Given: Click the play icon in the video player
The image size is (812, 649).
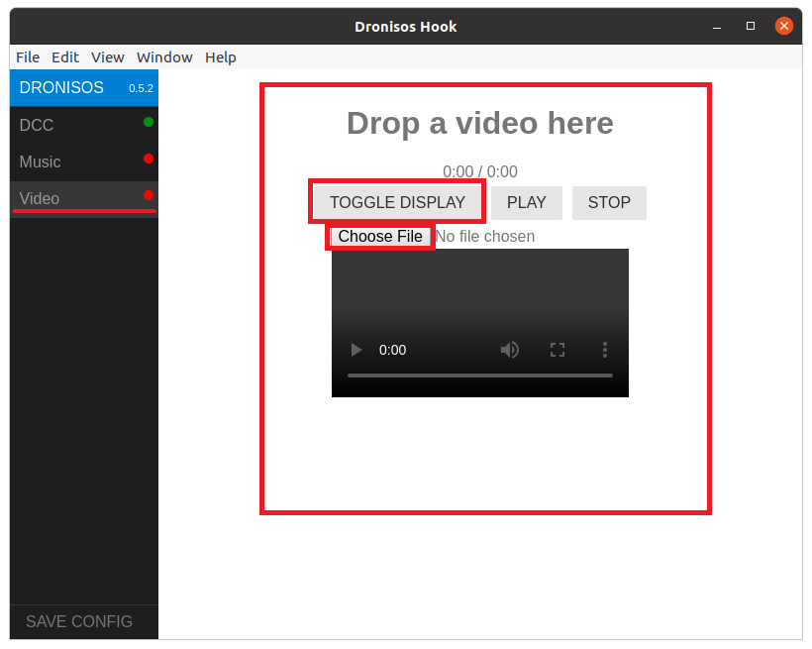Looking at the screenshot, I should (x=355, y=350).
